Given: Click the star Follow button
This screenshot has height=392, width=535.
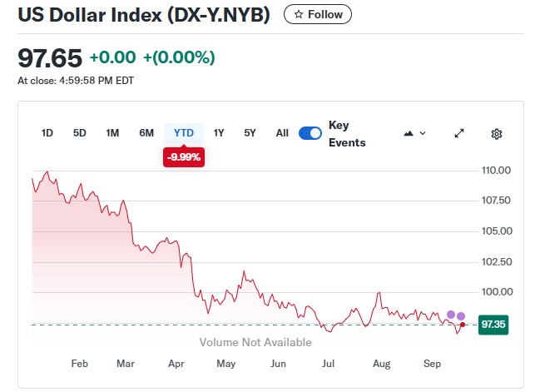Looking at the screenshot, I should coord(318,14).
